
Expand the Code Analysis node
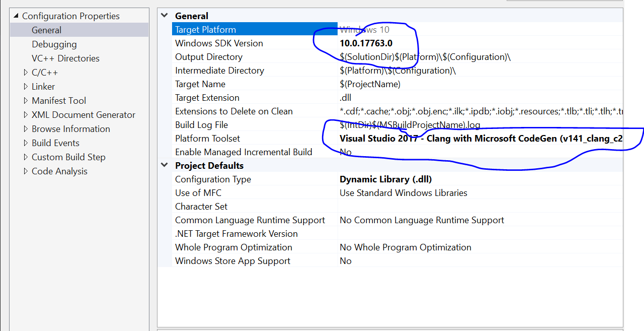tap(26, 171)
